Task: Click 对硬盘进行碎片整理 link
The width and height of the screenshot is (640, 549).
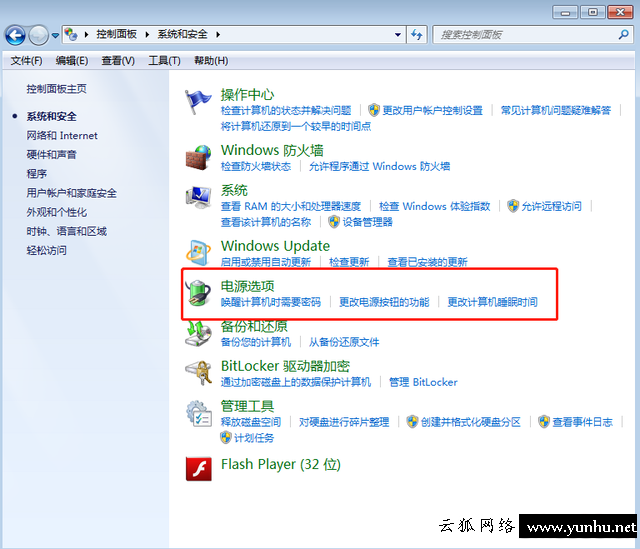Action: pyautogui.click(x=344, y=422)
